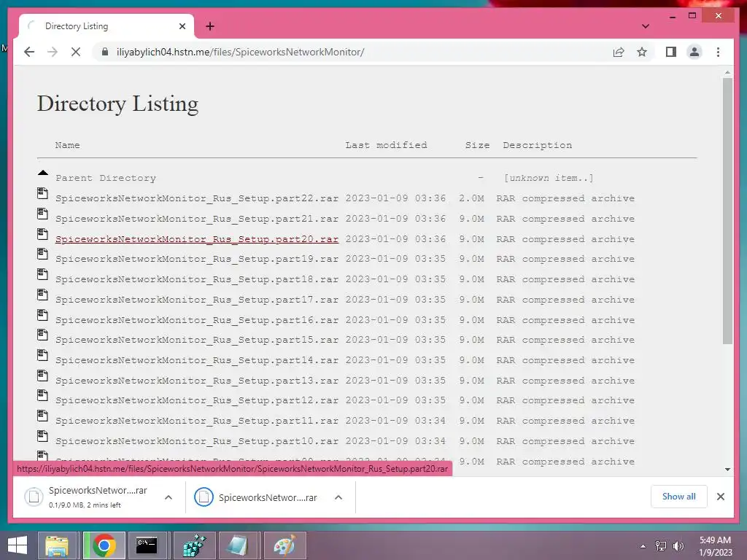Click file icon next to part15.rar
The width and height of the screenshot is (747, 560).
tap(43, 335)
